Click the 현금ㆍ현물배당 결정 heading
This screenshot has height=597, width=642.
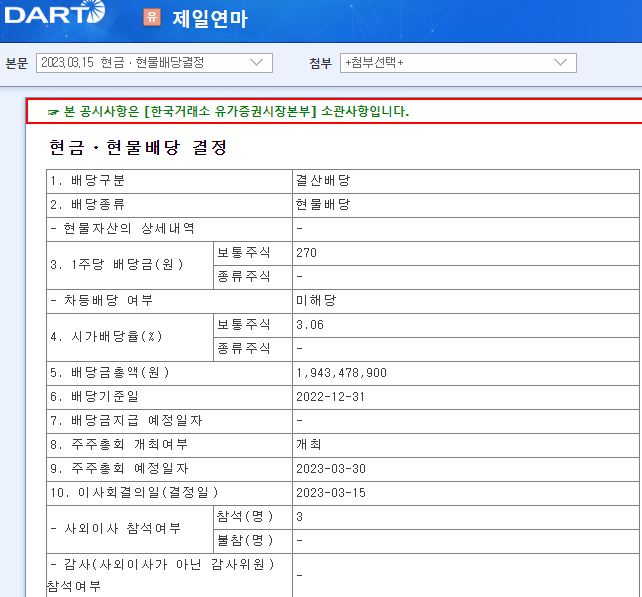tap(138, 147)
